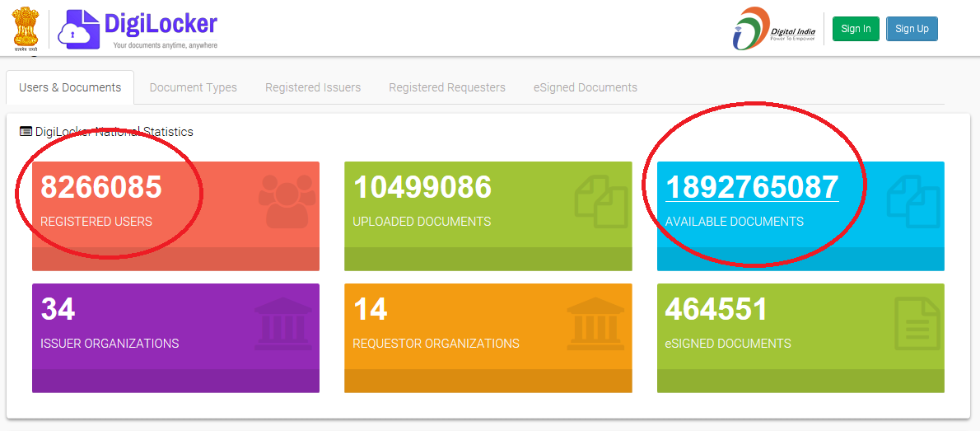The height and width of the screenshot is (431, 980).
Task: Open the Registered Requesters tab
Action: [447, 87]
